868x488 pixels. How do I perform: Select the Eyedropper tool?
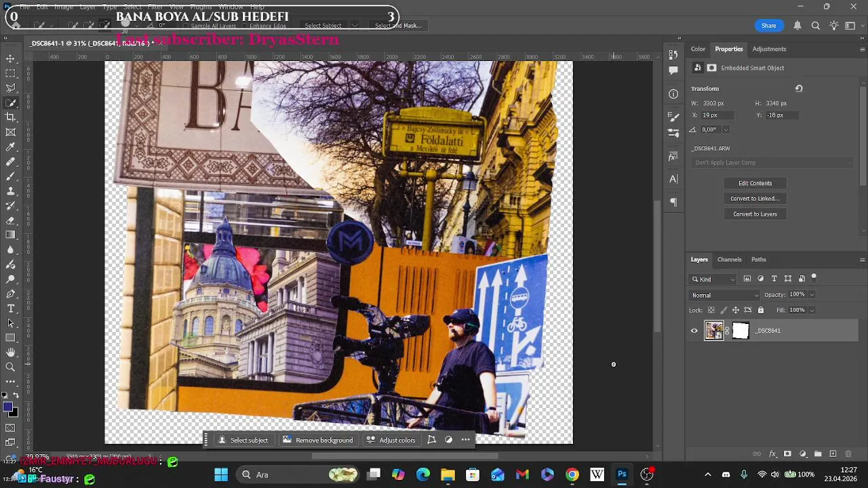pyautogui.click(x=10, y=147)
